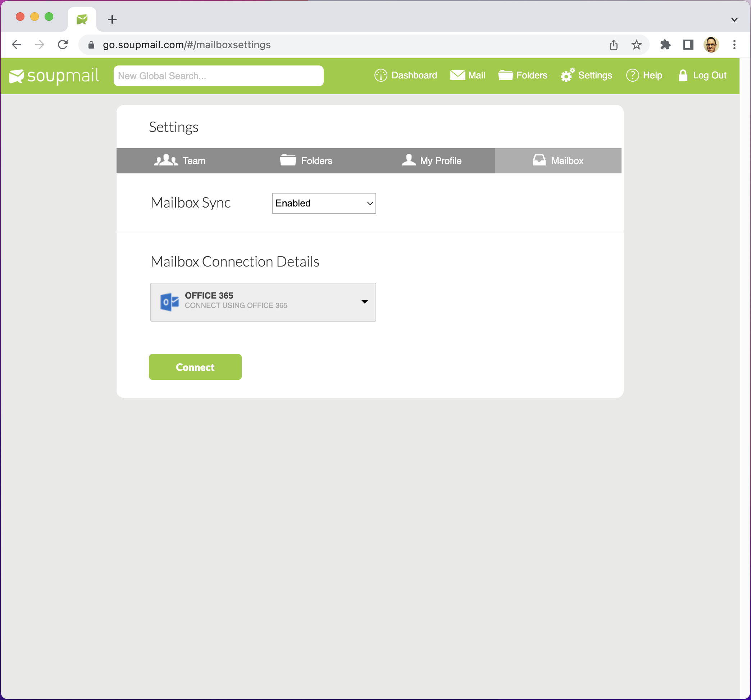Switch to the My Profile tab

(x=431, y=161)
